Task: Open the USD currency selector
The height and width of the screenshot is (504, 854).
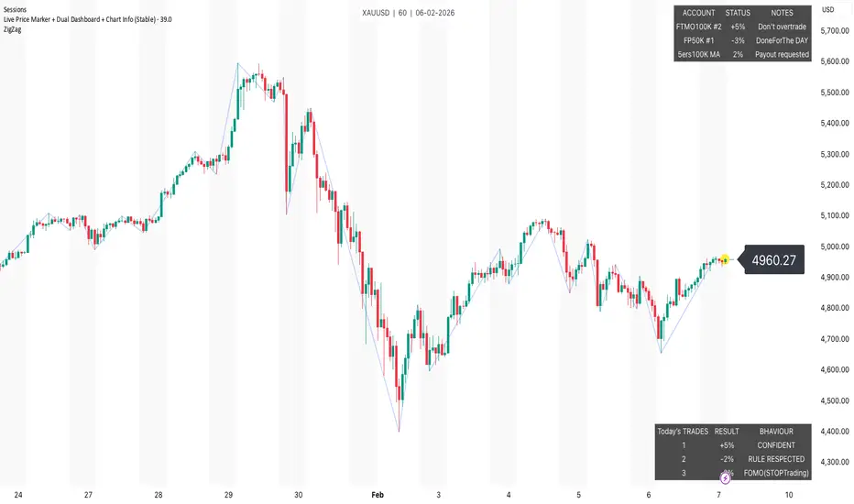Action: pos(827,10)
